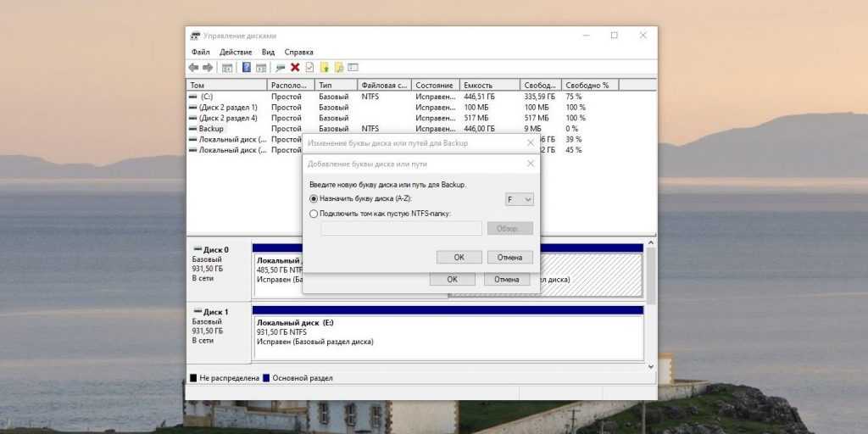Screen dimensions: 868x434
Task: Open the Справка menu
Action: point(298,52)
